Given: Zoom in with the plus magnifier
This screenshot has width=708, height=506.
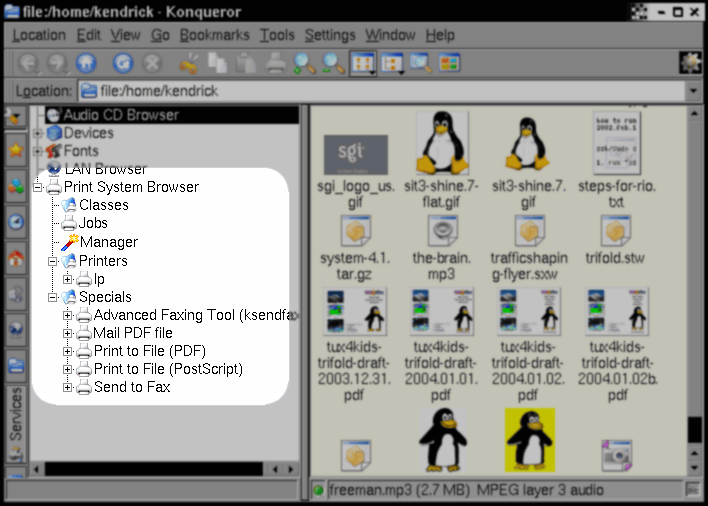Looking at the screenshot, I should tap(304, 63).
